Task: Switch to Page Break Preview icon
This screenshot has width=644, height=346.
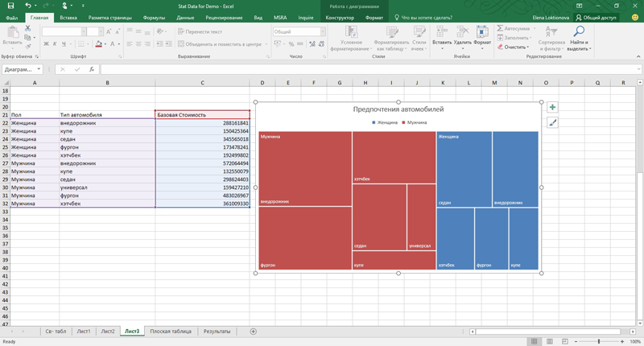Action: [x=565, y=341]
